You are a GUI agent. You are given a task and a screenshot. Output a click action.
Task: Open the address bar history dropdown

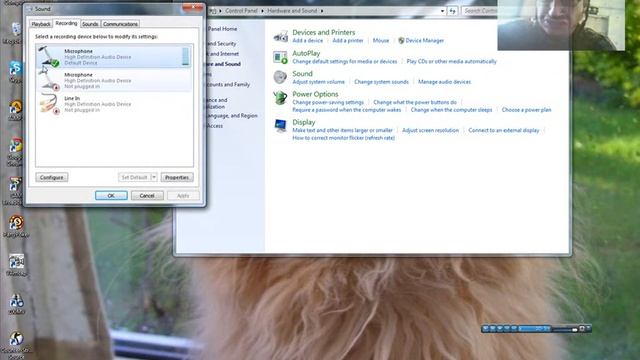coord(442,11)
